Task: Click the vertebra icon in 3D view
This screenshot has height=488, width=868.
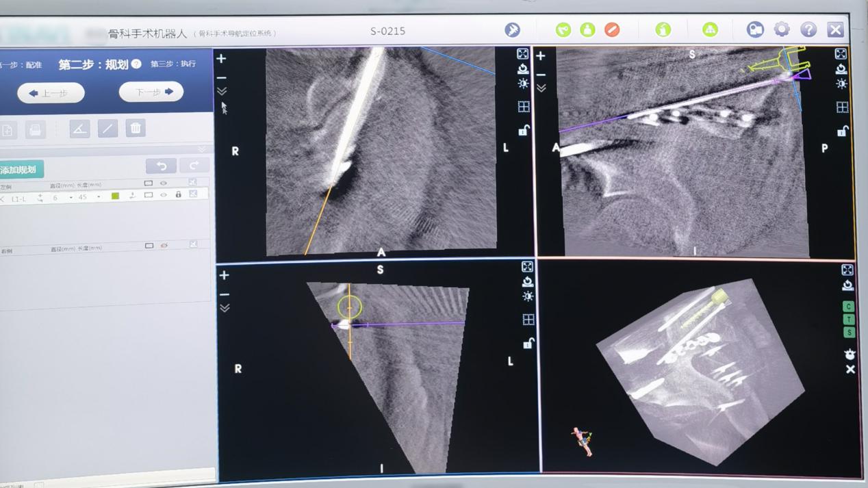Action: pos(850,354)
